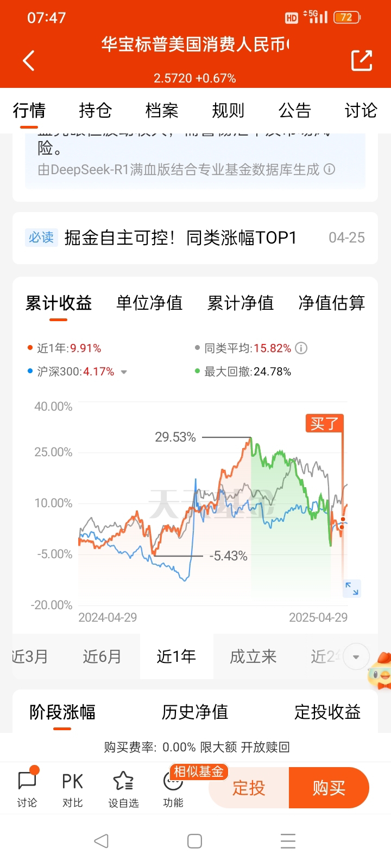
Task: Tap the orange 购买 button
Action: point(329,788)
